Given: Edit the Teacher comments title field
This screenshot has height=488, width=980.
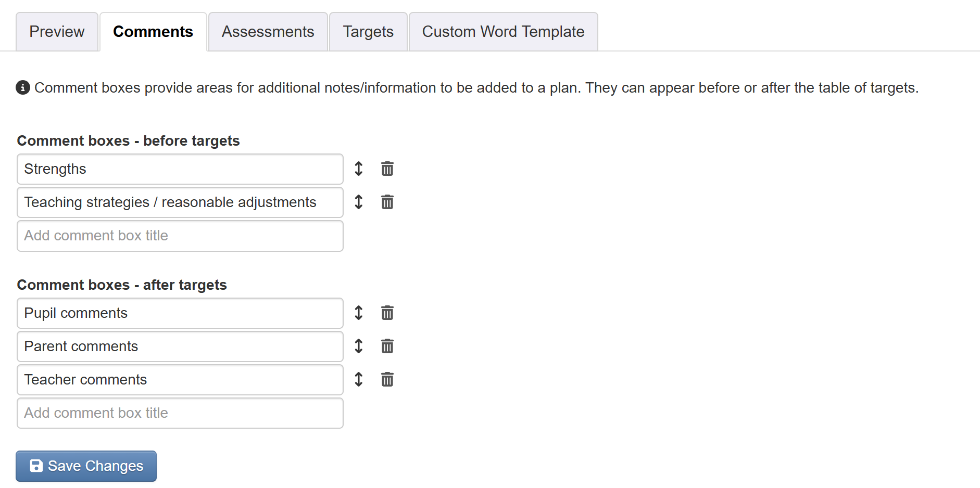Looking at the screenshot, I should (x=180, y=380).
